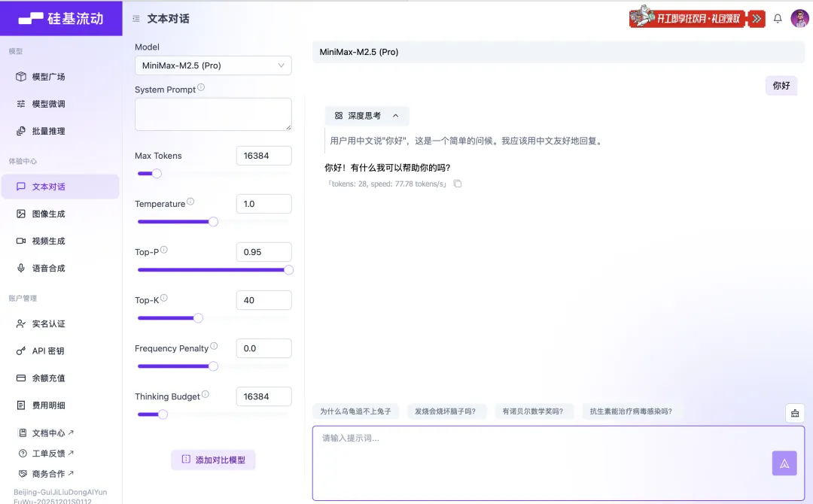This screenshot has width=813, height=504.
Task: Select the 文本对话 sidebar item
Action: [x=60, y=187]
